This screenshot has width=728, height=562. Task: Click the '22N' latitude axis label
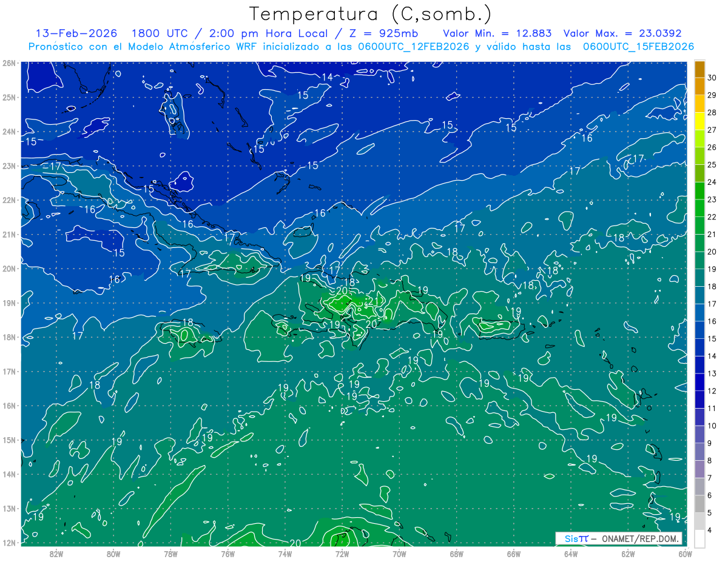8,200
